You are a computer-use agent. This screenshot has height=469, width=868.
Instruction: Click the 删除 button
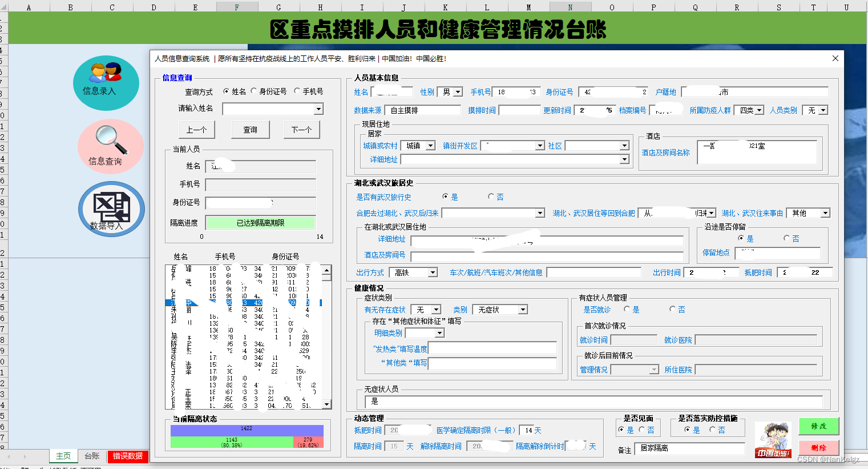click(819, 448)
